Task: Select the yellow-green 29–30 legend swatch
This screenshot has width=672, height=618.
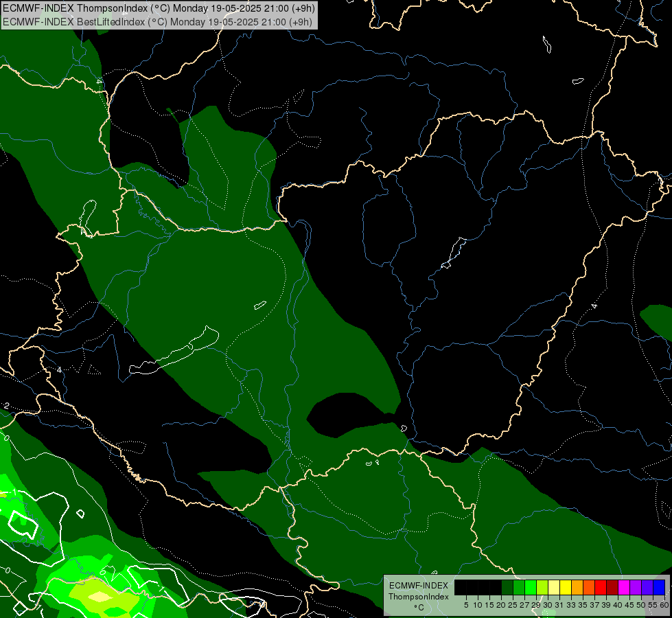Action: click(x=542, y=587)
